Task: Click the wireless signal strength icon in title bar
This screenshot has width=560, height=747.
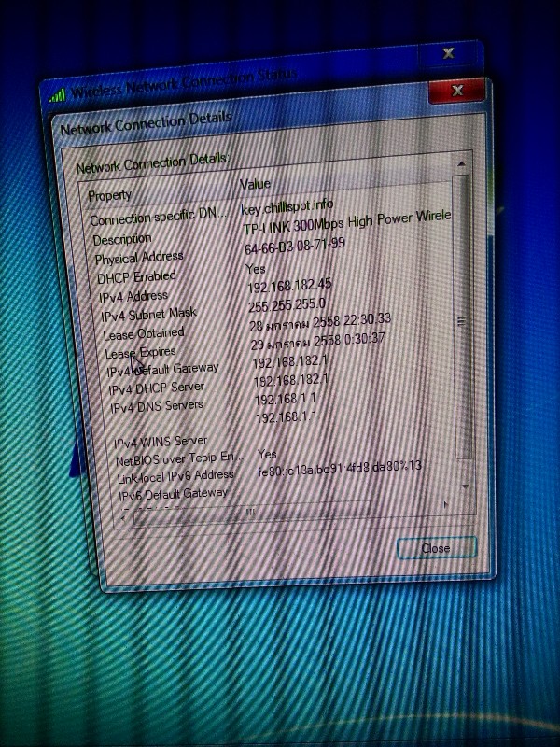Action: [x=58, y=95]
